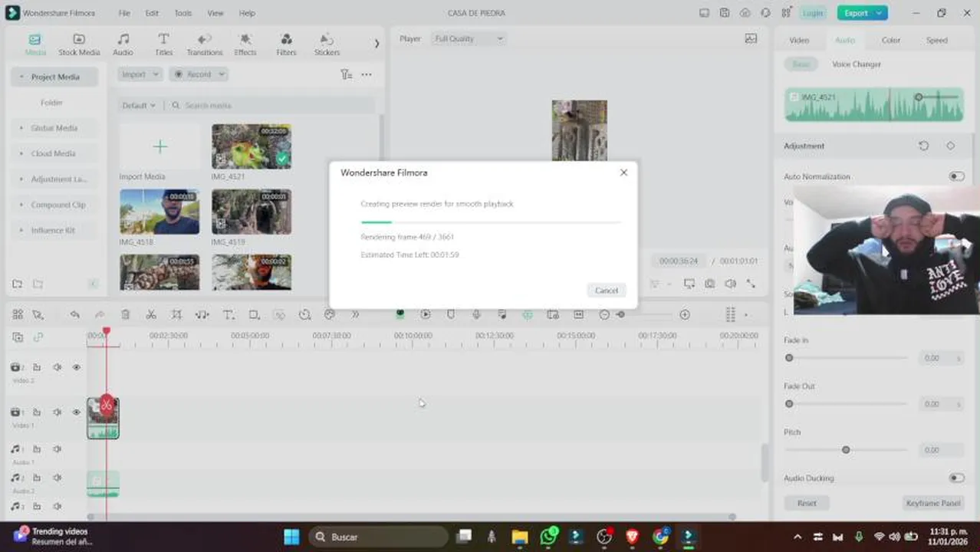Click the Reset button in audio panel
Screen dimensions: 980x552
click(807, 503)
